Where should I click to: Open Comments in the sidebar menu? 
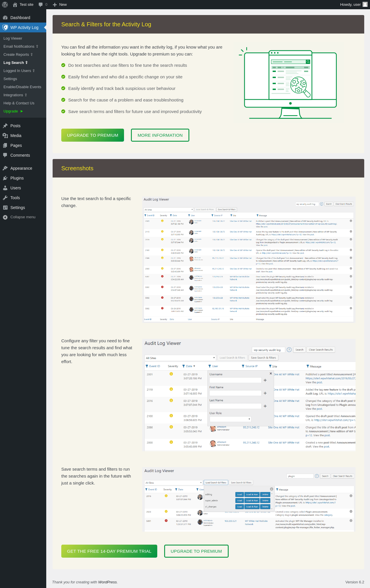tap(23, 155)
